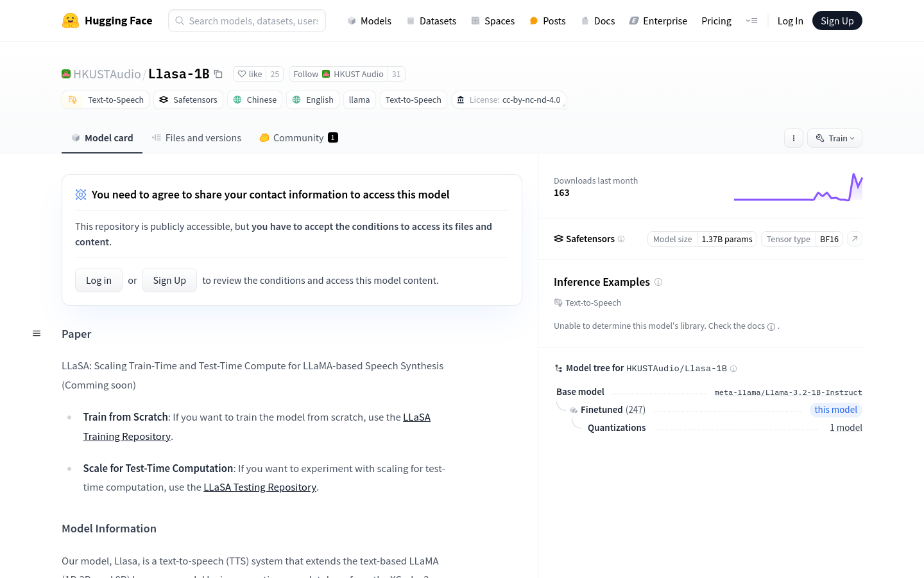
Task: Expand the navigation overflow menu
Action: click(x=751, y=21)
